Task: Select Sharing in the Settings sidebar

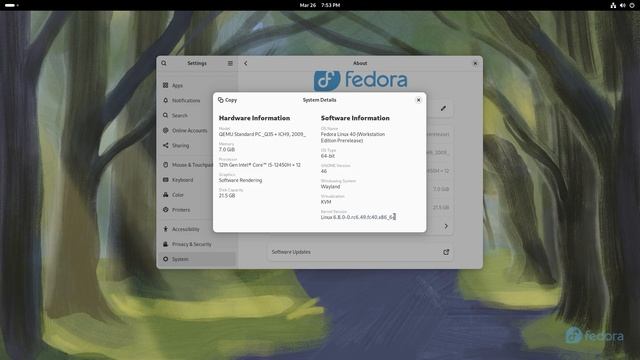Action: (x=197, y=146)
